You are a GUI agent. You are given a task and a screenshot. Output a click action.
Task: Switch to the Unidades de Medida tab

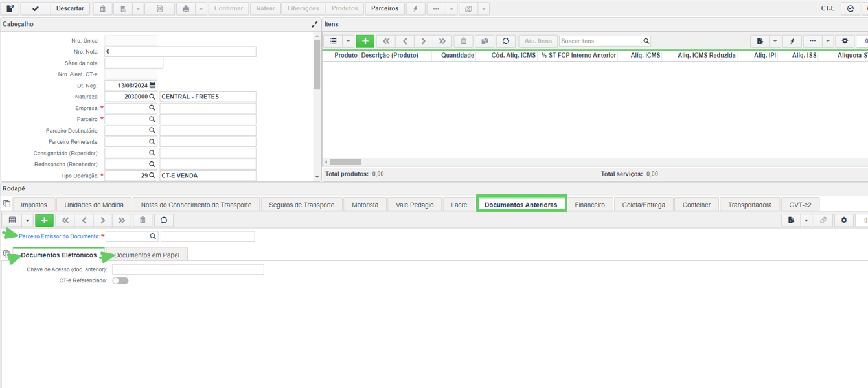click(x=94, y=205)
